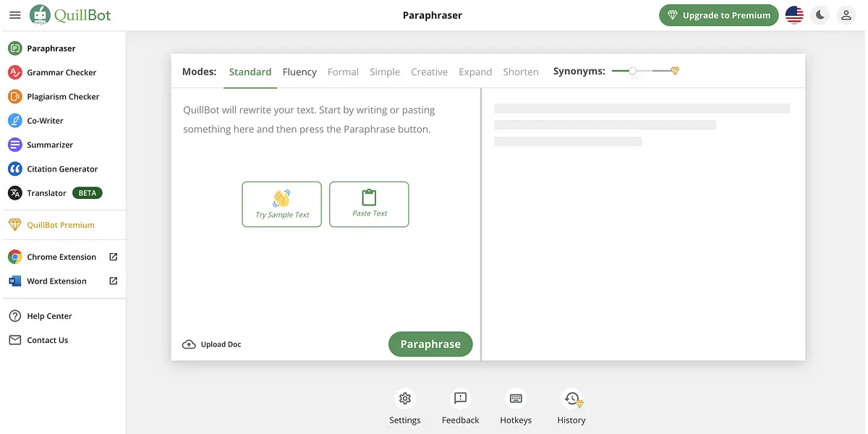Toggle dark mode with moon icon
This screenshot has width=868, height=434.
pyautogui.click(x=820, y=15)
